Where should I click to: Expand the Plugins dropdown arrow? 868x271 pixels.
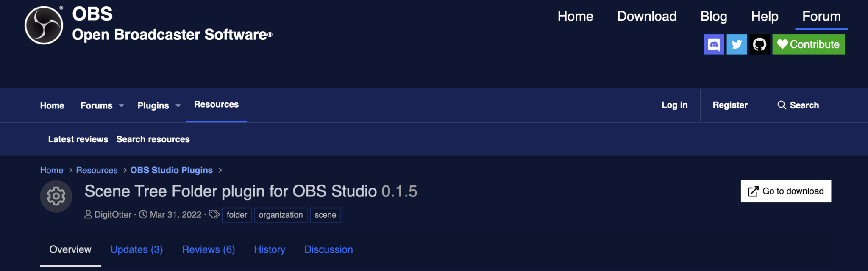coord(178,106)
